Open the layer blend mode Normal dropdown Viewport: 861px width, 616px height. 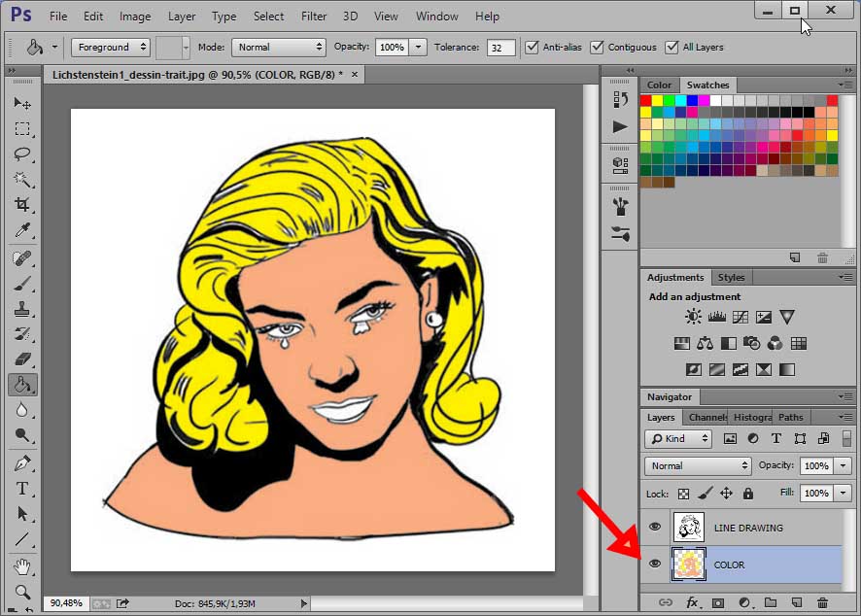[x=698, y=465]
